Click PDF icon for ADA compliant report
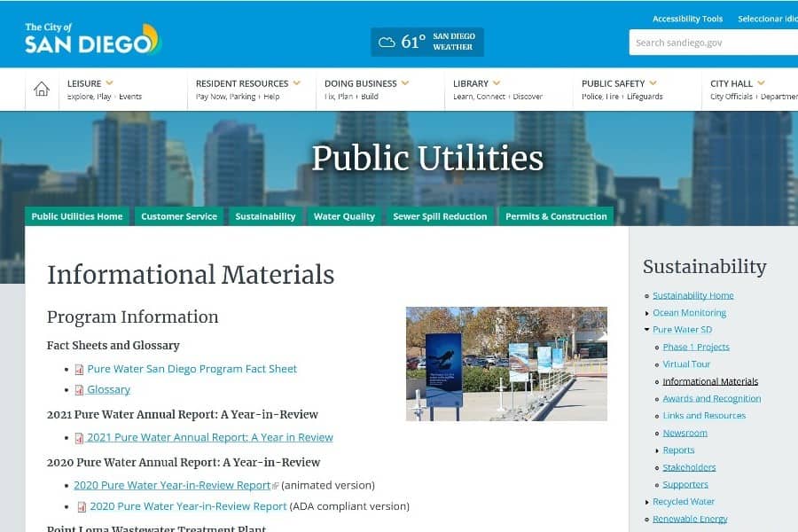Screen dimensions: 798x532 [82, 507]
